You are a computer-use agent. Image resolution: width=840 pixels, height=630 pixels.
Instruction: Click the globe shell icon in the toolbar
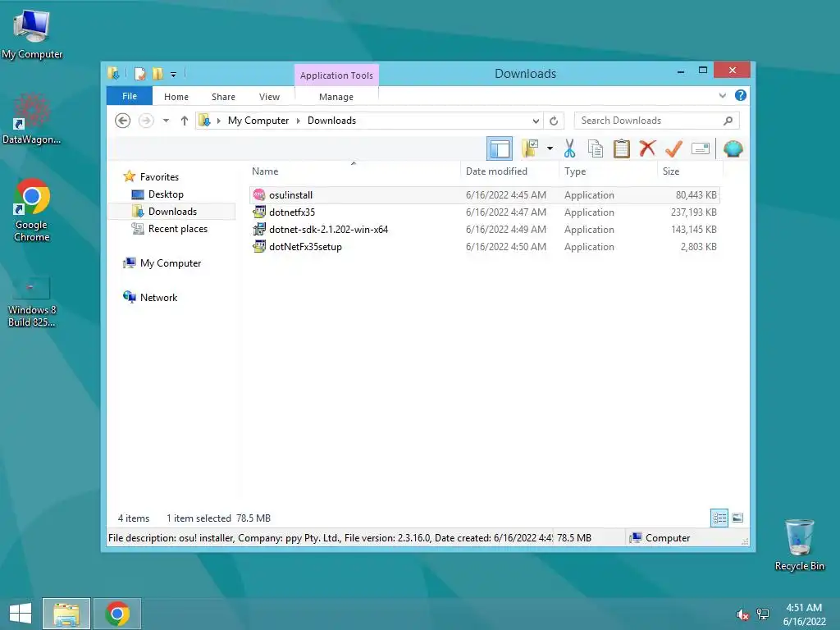733,148
